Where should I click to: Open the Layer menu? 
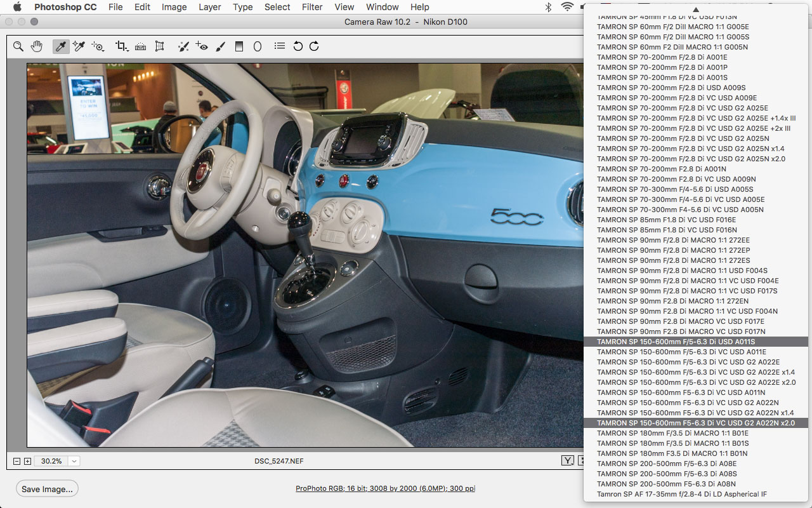209,7
